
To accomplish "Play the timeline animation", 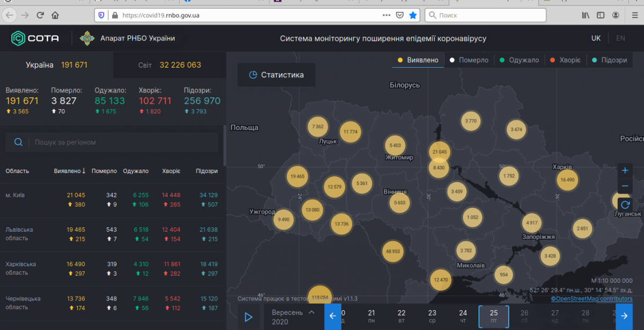I will tap(248, 317).
